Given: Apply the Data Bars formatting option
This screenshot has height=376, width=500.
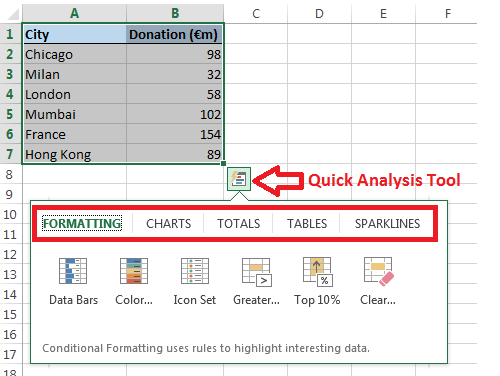Looking at the screenshot, I should pyautogui.click(x=73, y=282).
